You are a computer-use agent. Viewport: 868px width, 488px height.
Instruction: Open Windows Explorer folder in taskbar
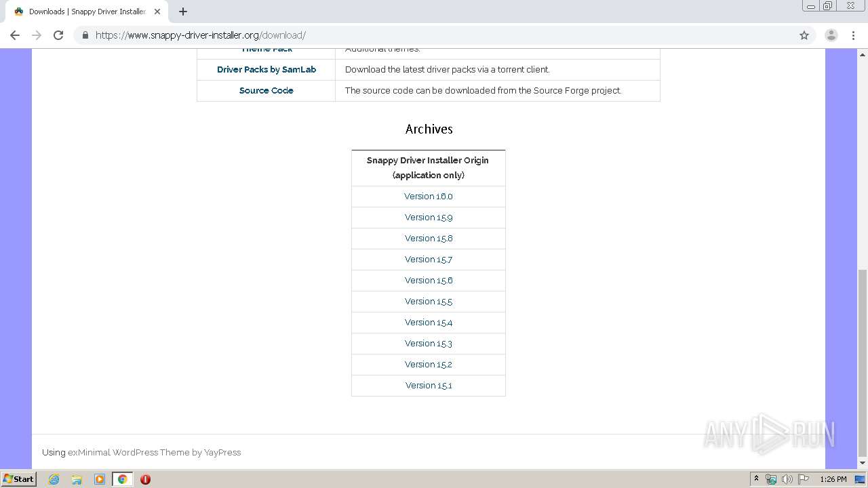click(77, 479)
